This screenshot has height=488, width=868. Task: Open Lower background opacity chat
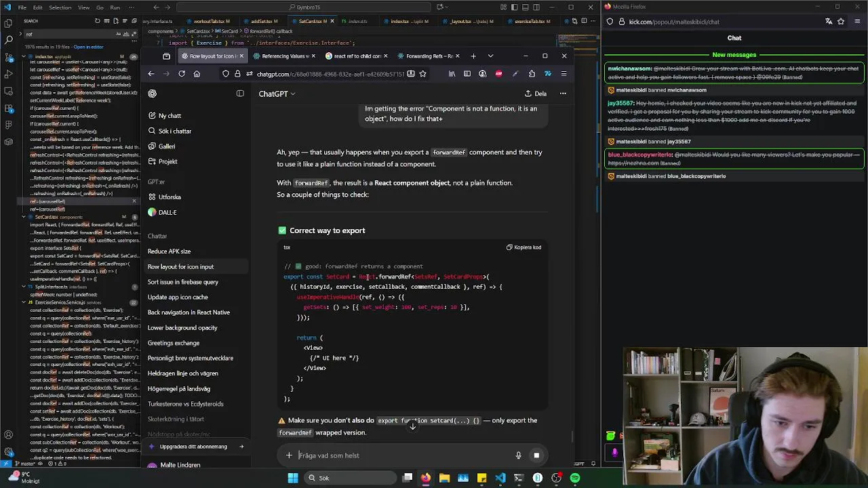coord(182,327)
